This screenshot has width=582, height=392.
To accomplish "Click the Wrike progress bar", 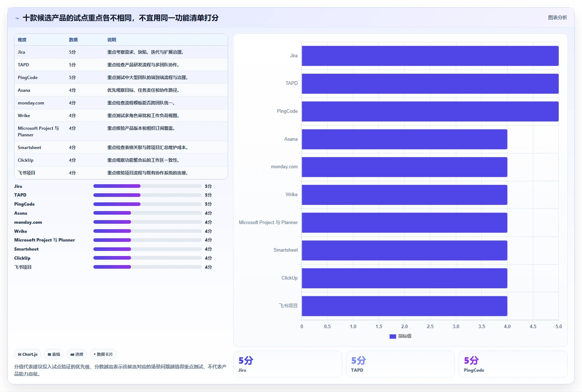I will point(147,231).
